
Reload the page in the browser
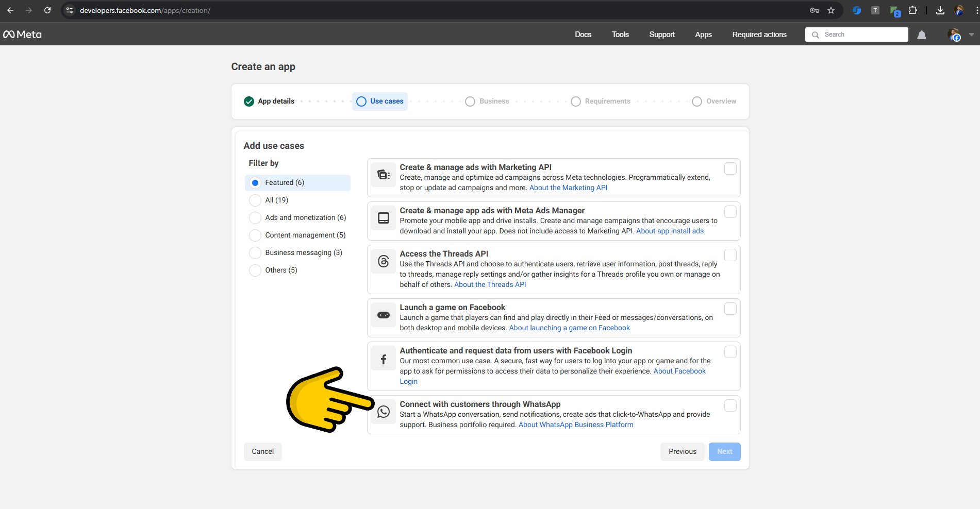(x=47, y=10)
